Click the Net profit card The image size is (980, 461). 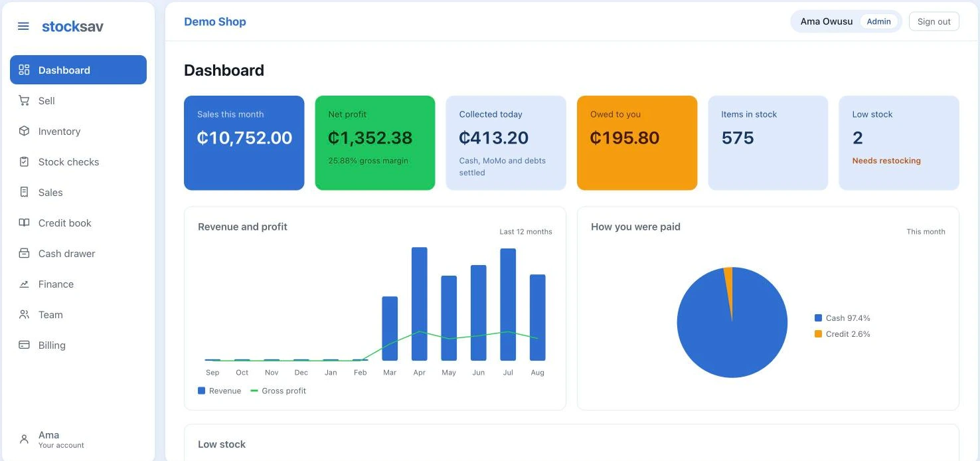[375, 143]
